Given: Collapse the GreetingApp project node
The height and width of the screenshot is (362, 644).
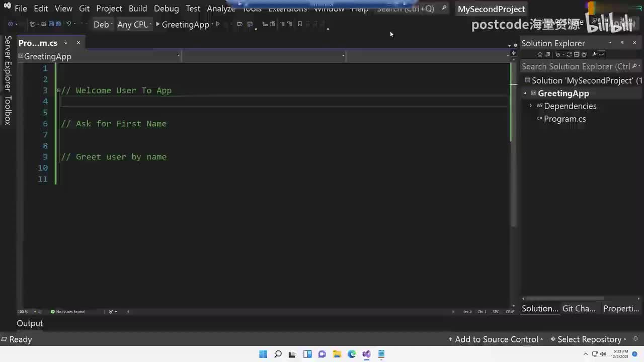Looking at the screenshot, I should pos(525,94).
